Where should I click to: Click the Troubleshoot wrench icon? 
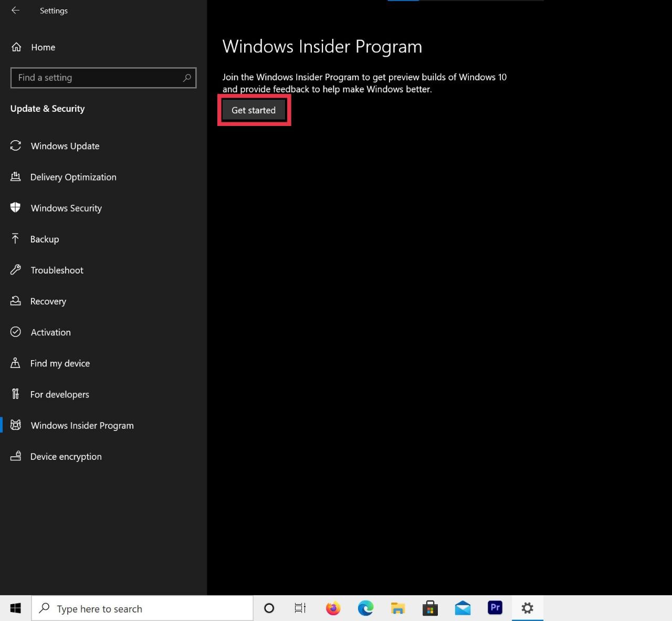point(15,270)
